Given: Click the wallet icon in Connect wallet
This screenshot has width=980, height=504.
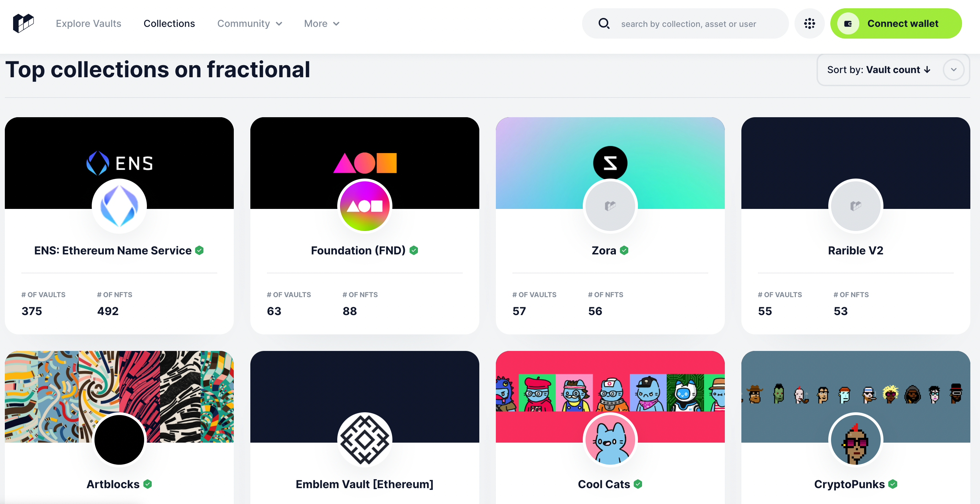Looking at the screenshot, I should pos(848,23).
